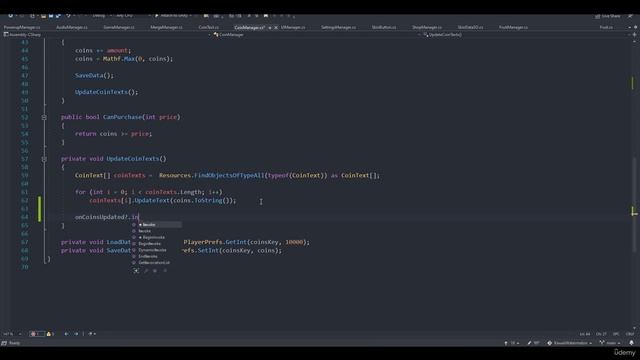Click the navigate forward arrow
Image resolution: width=640 pixels, height=360 pixels.
coord(76,334)
